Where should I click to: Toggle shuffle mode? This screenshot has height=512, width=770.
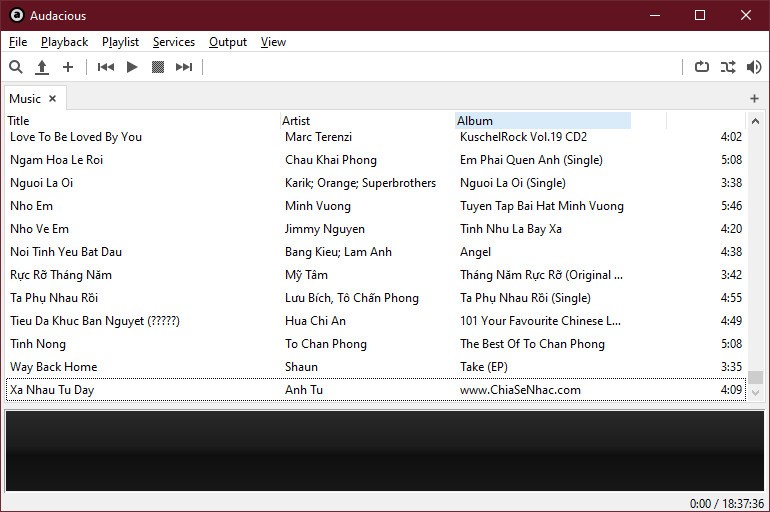click(x=728, y=67)
